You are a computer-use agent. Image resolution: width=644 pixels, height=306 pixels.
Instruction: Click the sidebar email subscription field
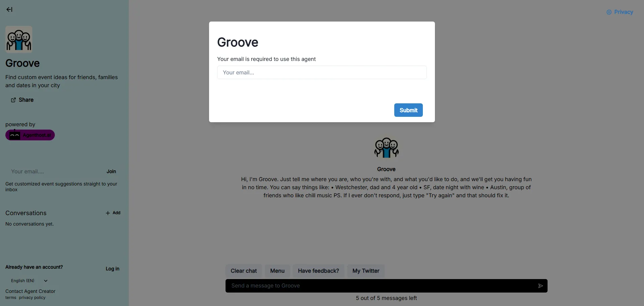(x=54, y=171)
